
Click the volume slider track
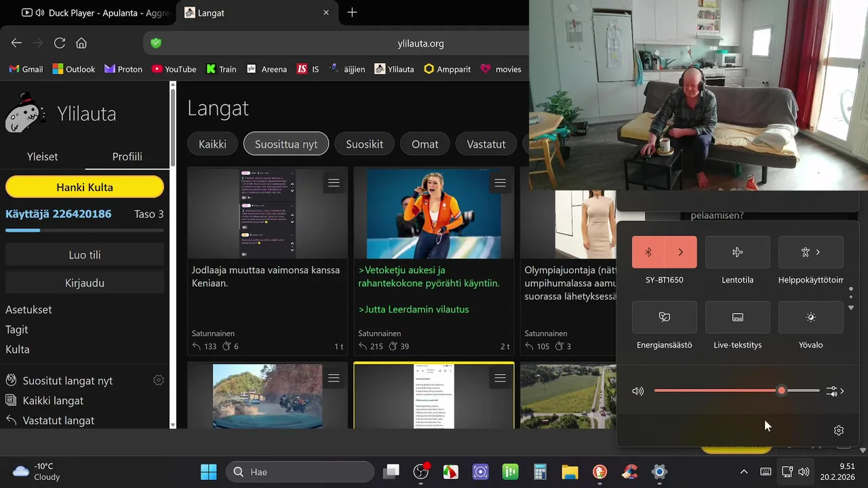pyautogui.click(x=736, y=391)
